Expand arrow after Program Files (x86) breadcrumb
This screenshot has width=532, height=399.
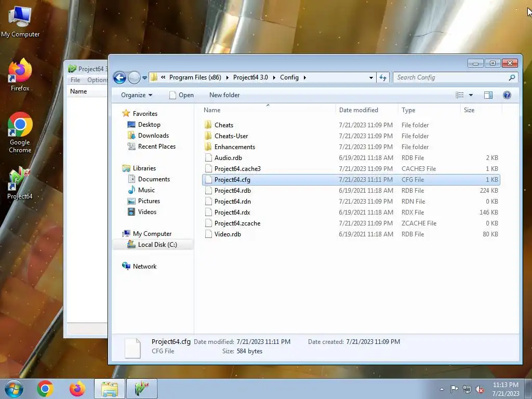[227, 77]
